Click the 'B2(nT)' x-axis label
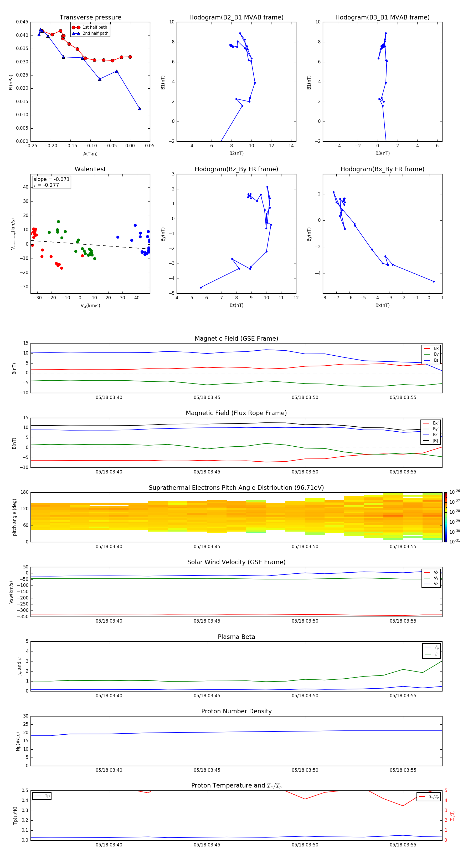 (236, 153)
